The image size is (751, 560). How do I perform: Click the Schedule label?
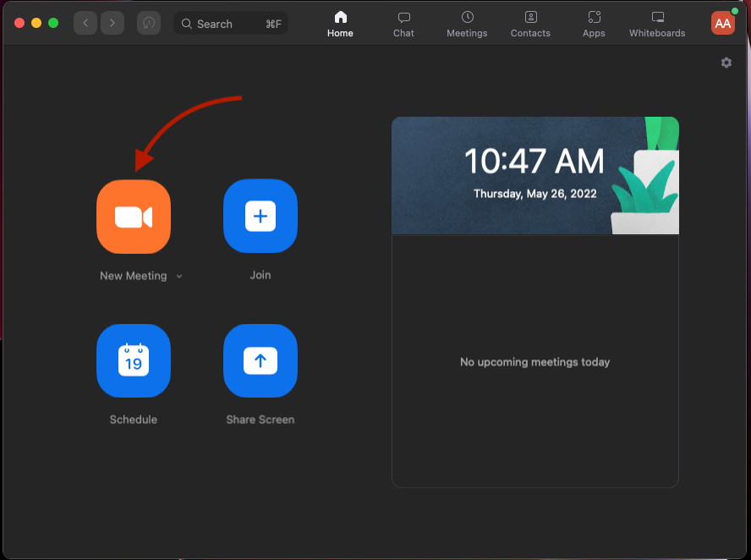(133, 420)
